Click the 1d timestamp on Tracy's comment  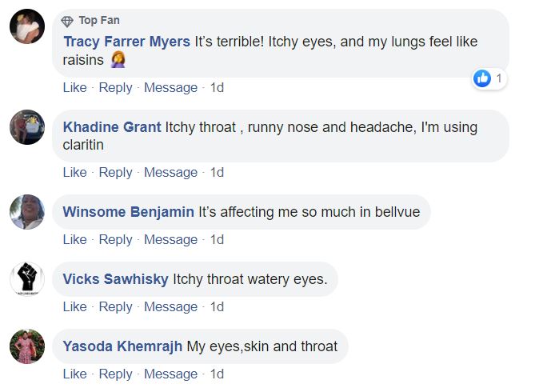click(217, 87)
